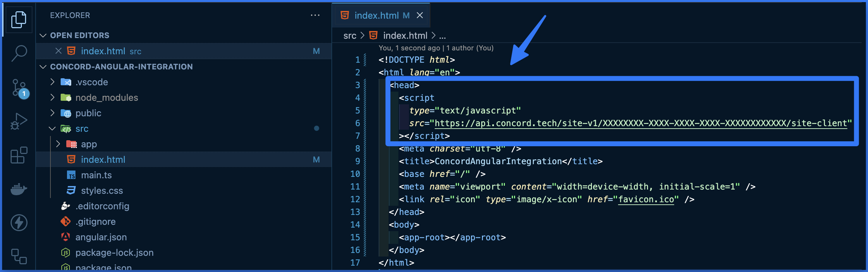The height and width of the screenshot is (272, 868).
Task: Expand the .vscode folder
Action: tap(53, 82)
